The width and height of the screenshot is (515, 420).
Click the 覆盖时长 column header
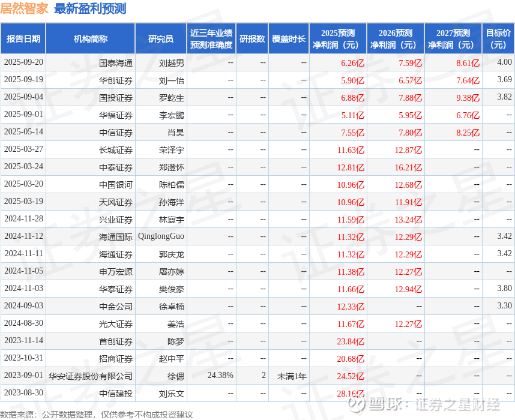(x=289, y=39)
